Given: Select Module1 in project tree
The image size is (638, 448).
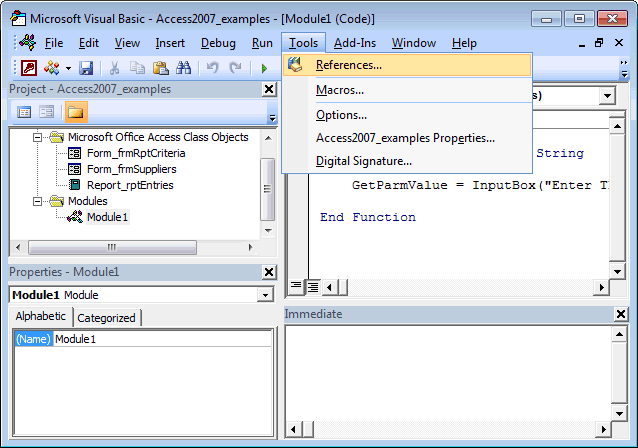Looking at the screenshot, I should point(107,217).
